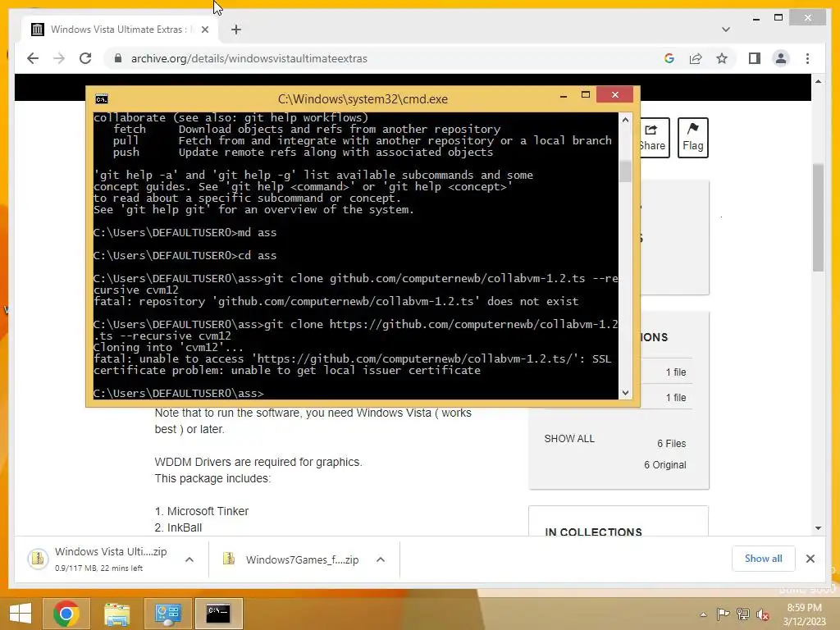Viewport: 840px width, 630px height.
Task: Open the Windows Start button
Action: pyautogui.click(x=21, y=614)
